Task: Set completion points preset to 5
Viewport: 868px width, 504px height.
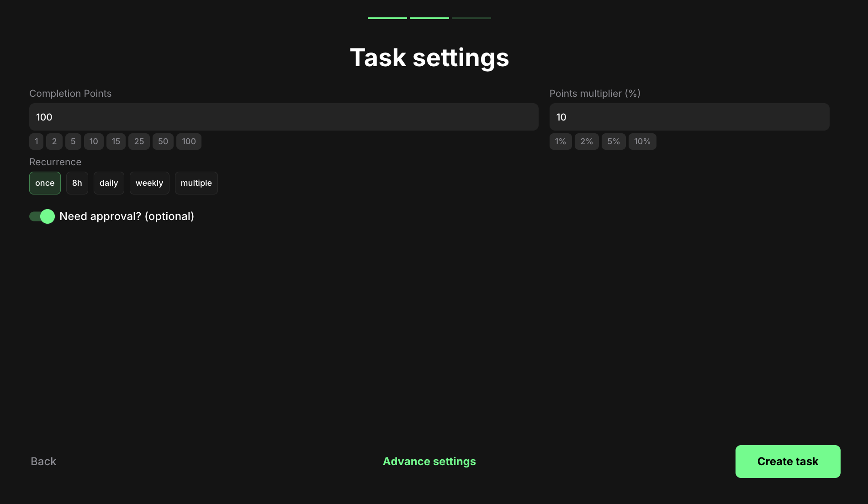Action: click(x=73, y=142)
